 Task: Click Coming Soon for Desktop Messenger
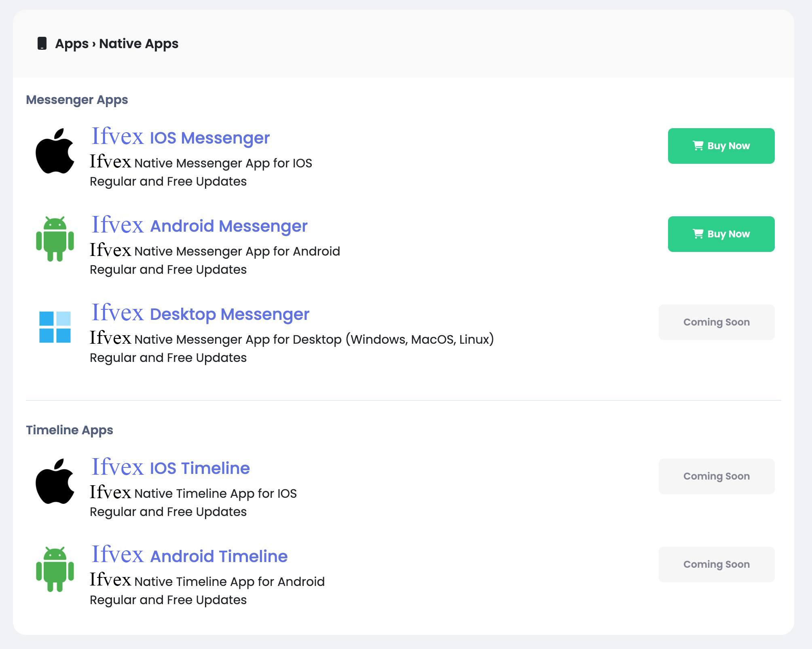(x=716, y=322)
